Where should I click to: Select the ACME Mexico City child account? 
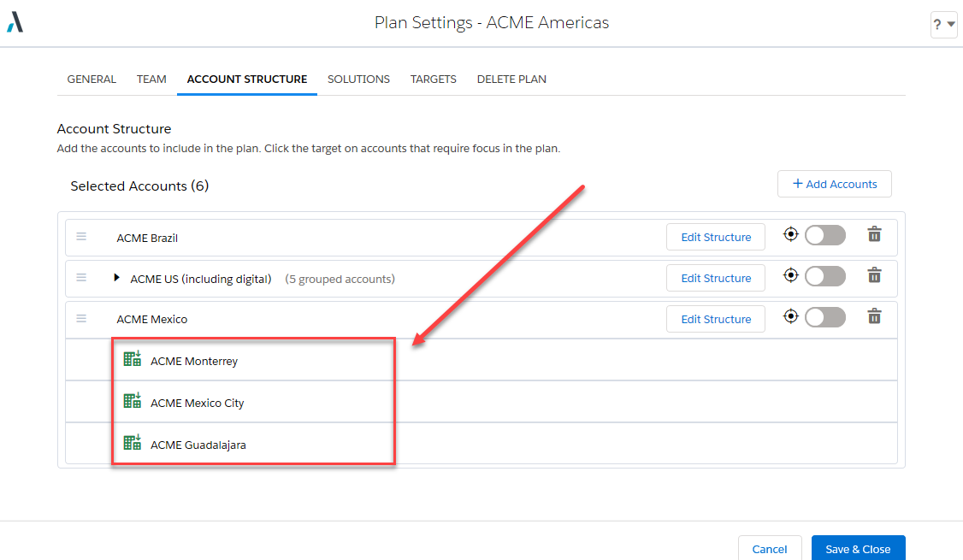(x=198, y=403)
